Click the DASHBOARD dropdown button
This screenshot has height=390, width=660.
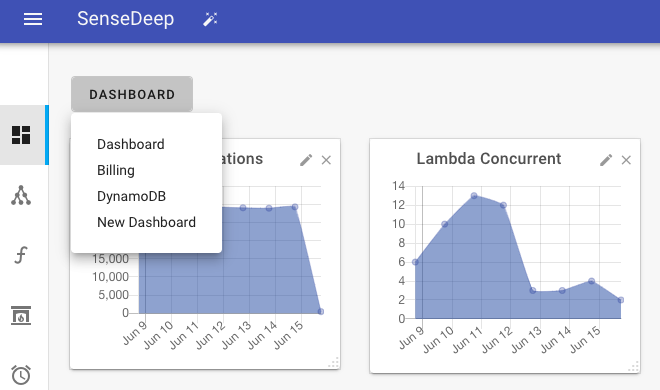(132, 94)
